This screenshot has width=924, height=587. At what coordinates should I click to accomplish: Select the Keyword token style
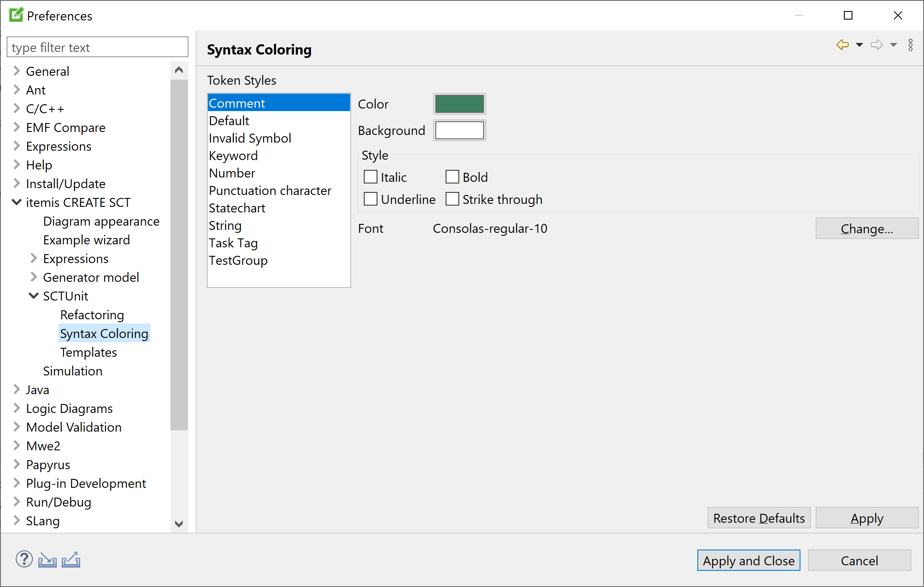234,155
